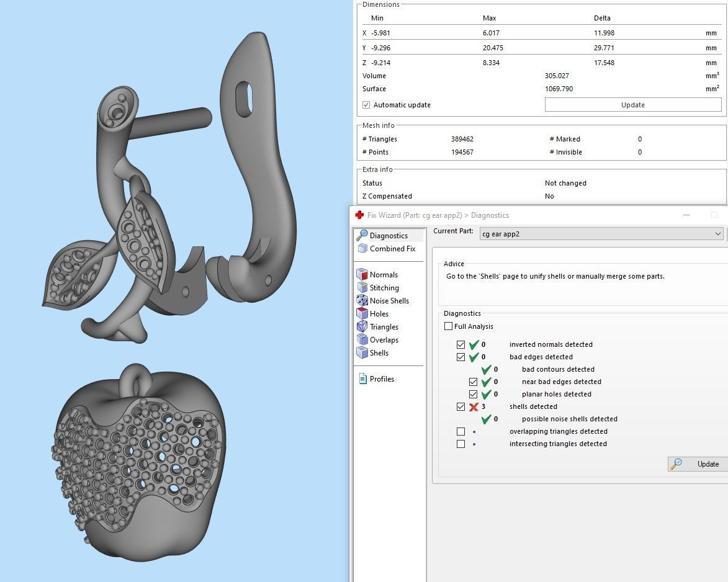Viewport: 728px width, 582px height.
Task: Open the Normals page
Action: [384, 275]
